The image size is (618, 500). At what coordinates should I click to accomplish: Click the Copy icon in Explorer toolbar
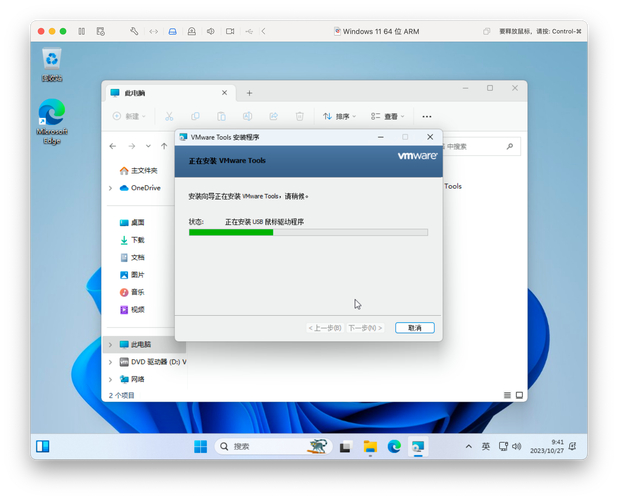[195, 116]
